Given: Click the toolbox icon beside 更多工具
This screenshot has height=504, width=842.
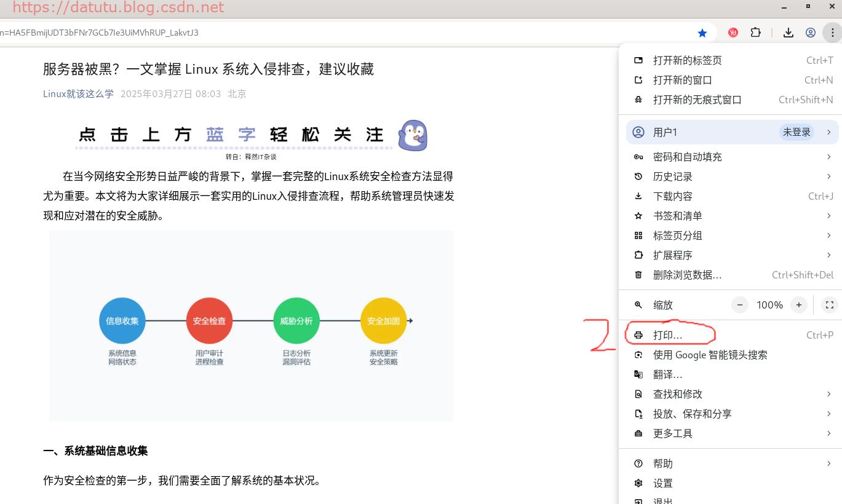Looking at the screenshot, I should pyautogui.click(x=638, y=433).
